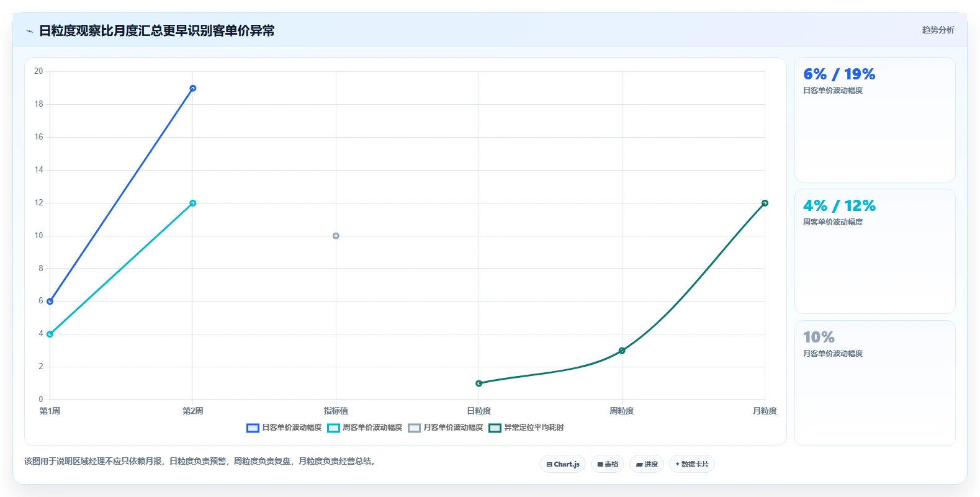Click the x-axis label 周粒度
Viewport: 980px width, 497px height.
[622, 411]
